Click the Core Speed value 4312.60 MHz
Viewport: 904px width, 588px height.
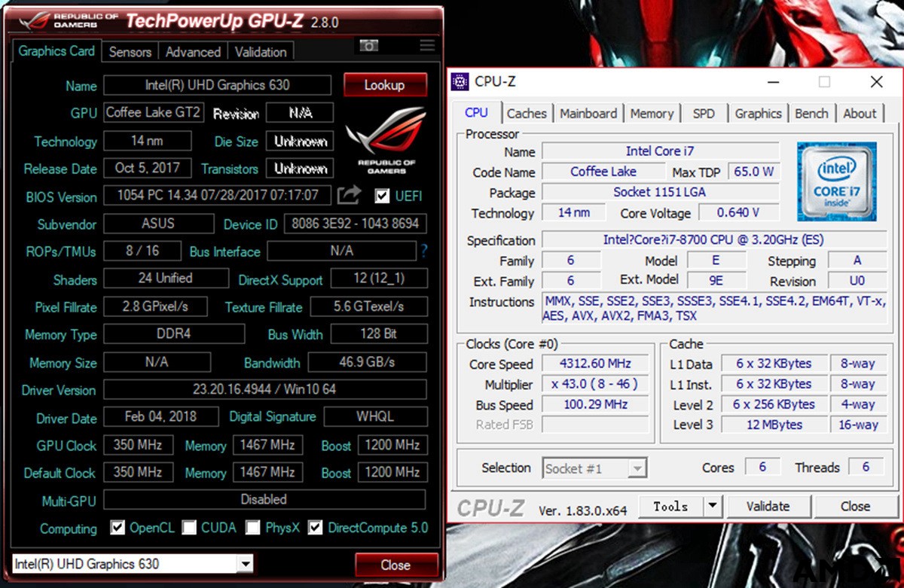coord(594,364)
